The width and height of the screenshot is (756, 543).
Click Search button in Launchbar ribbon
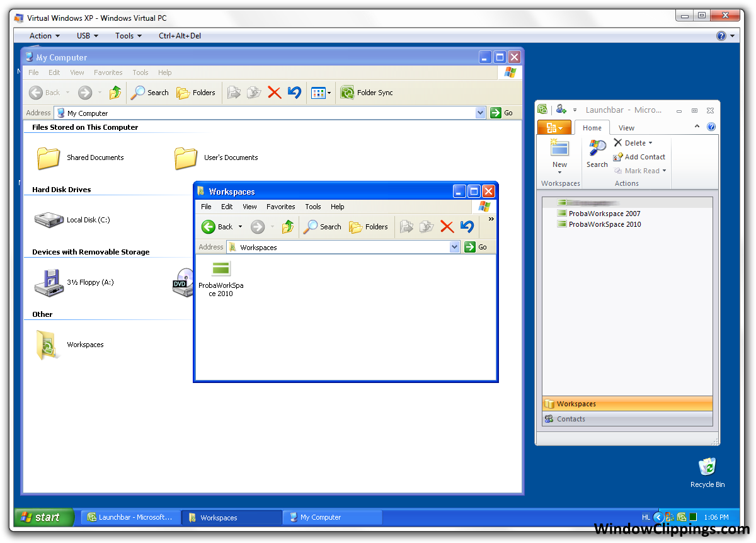coord(597,155)
